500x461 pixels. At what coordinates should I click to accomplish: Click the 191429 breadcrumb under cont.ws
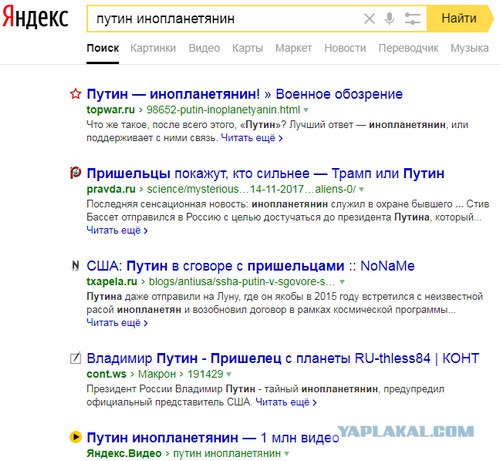205,374
